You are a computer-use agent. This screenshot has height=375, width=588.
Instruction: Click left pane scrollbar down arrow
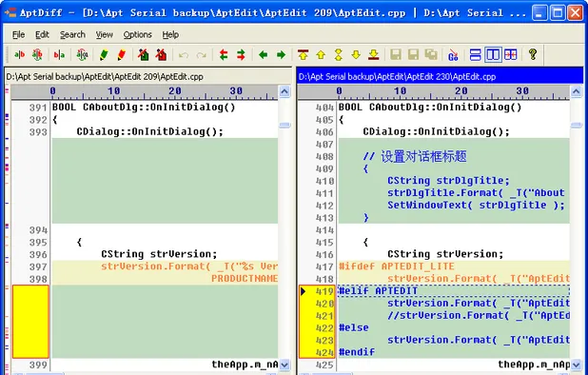click(284, 365)
